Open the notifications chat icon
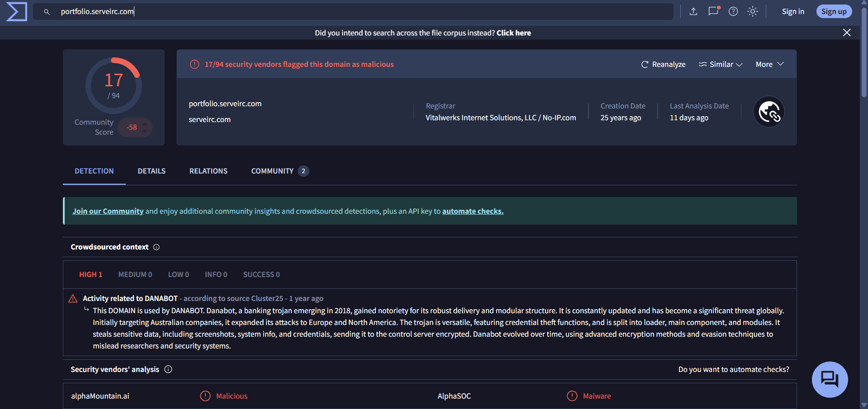 tap(713, 12)
